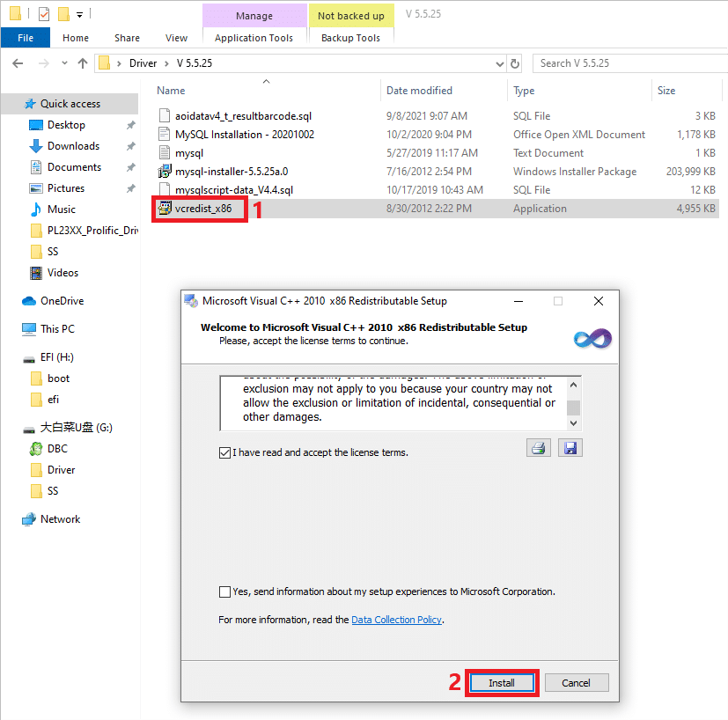Click the Properties checkmark quick access icon
Image resolution: width=728 pixels, height=720 pixels.
click(44, 14)
